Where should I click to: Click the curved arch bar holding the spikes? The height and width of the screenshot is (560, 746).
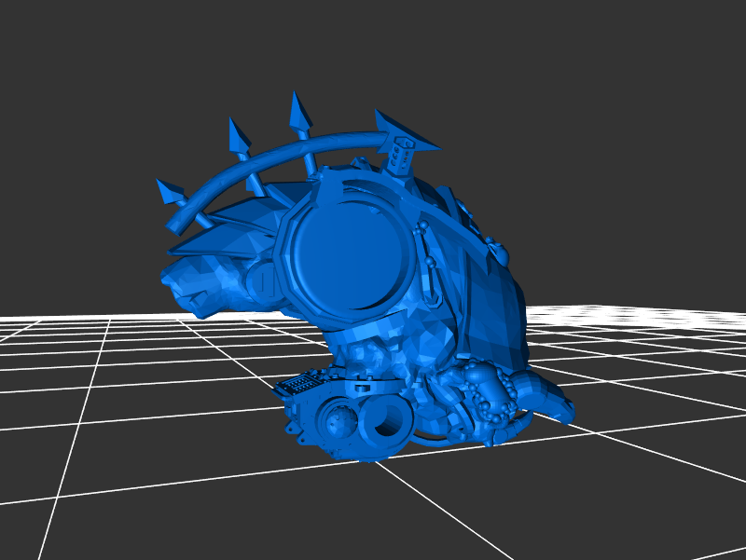pos(280,158)
